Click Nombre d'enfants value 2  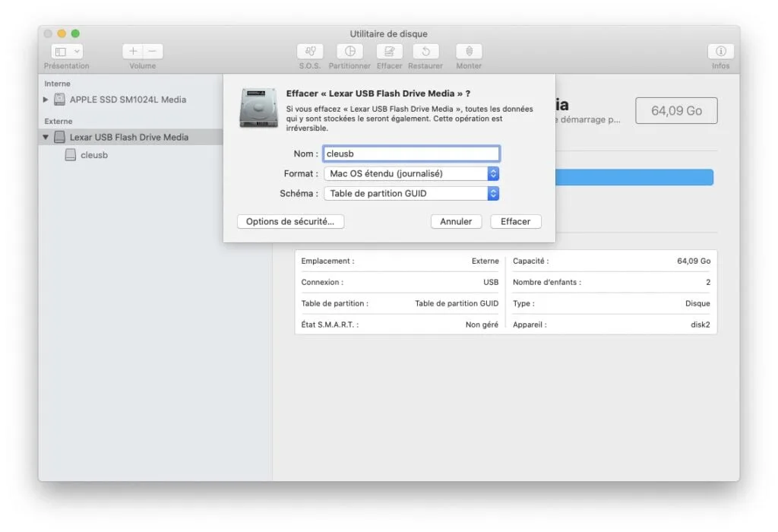[708, 283]
